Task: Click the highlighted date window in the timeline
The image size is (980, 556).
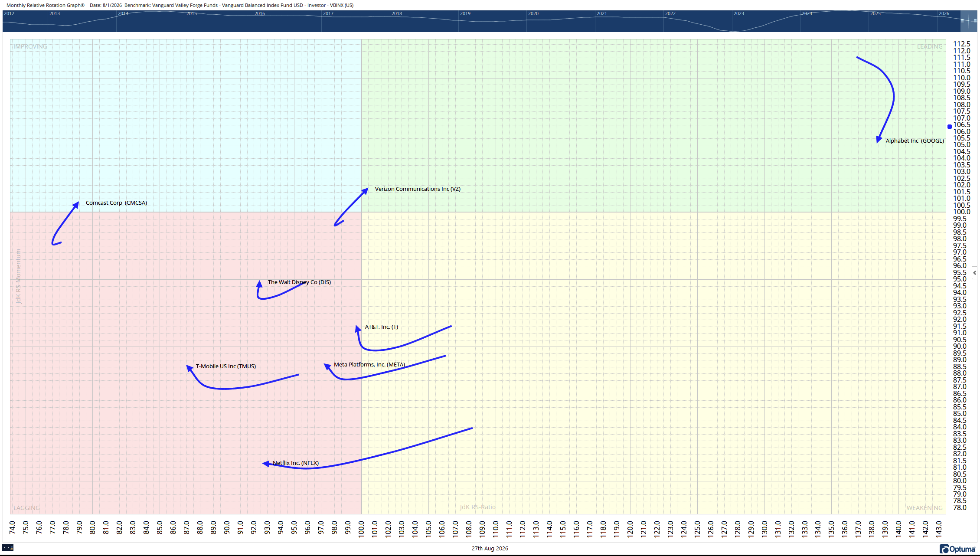Action: (x=969, y=21)
